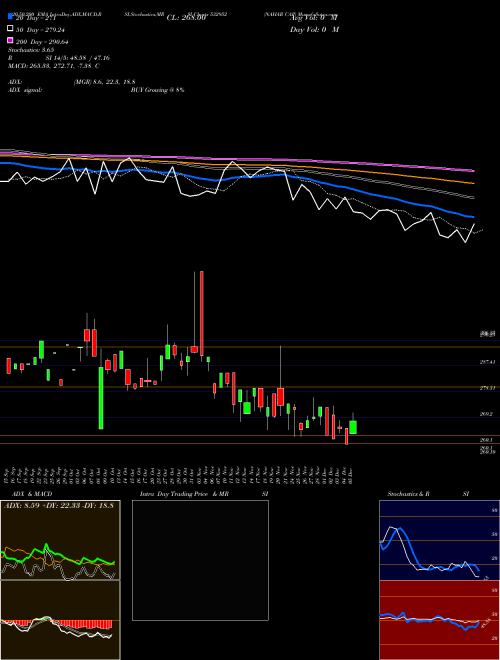Click the tallest red candlestick on the chart
This screenshot has width=500, height=660.
[202, 314]
